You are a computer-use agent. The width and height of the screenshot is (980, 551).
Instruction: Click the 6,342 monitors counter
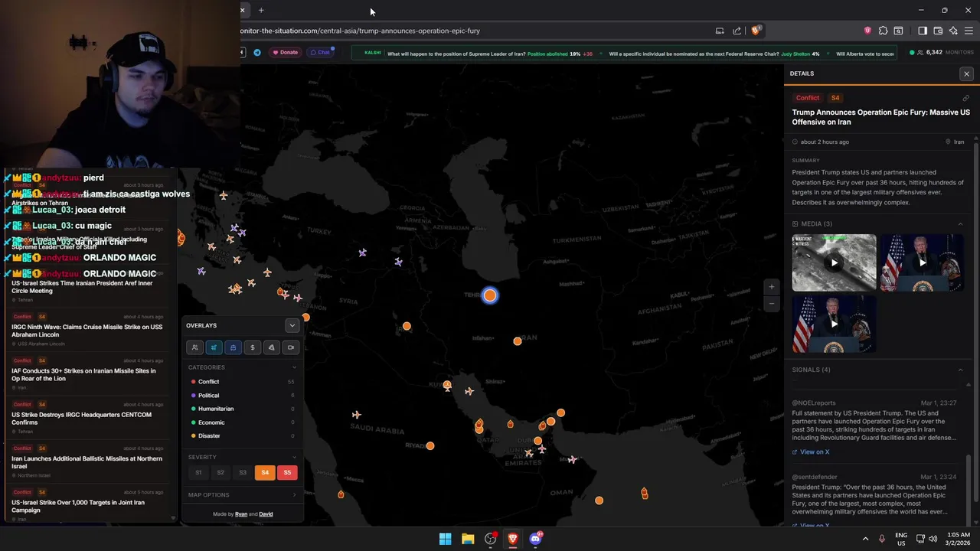(941, 52)
